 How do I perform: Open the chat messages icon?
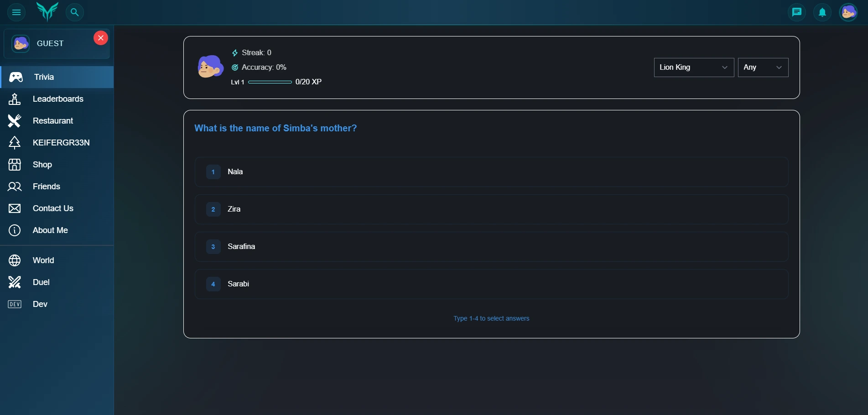tap(797, 12)
